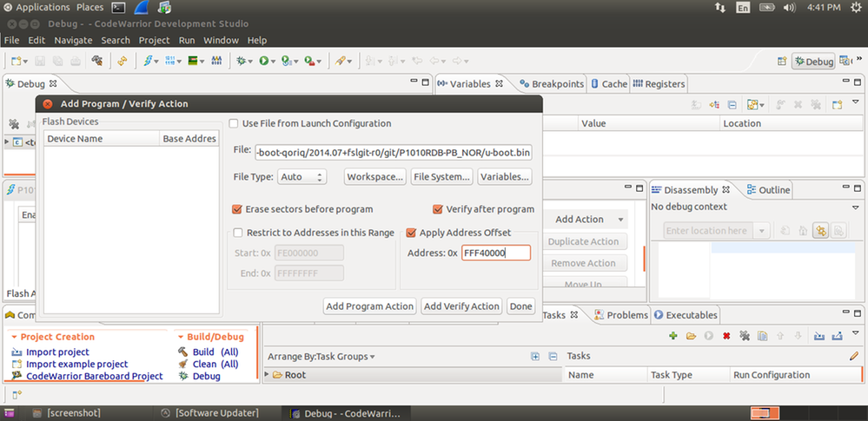Open Variables view menu triangle

tap(856, 102)
